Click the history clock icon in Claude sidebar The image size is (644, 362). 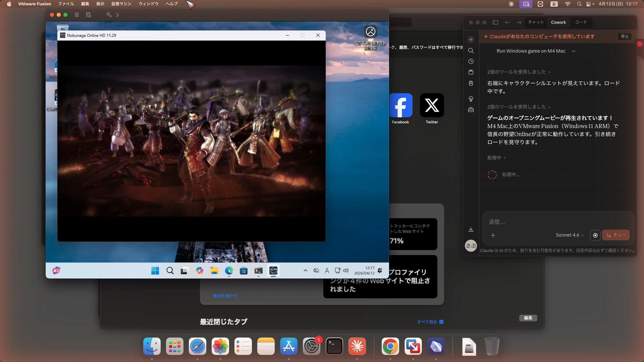pyautogui.click(x=471, y=61)
